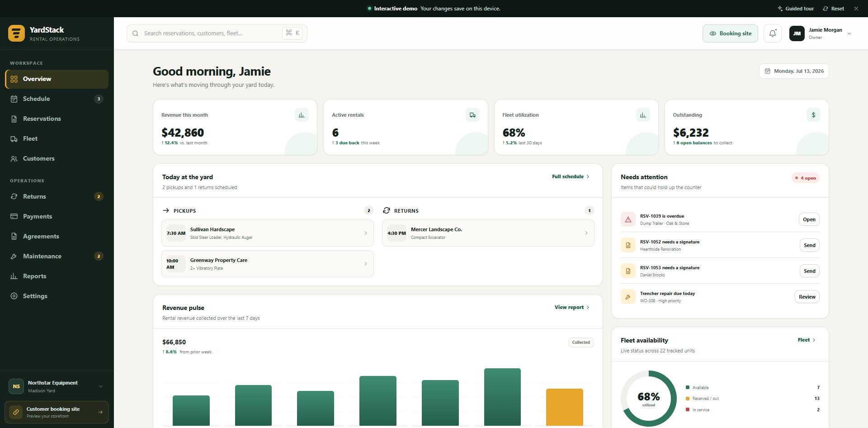Review the Trencher repair work order
The height and width of the screenshot is (428, 868).
tap(807, 297)
